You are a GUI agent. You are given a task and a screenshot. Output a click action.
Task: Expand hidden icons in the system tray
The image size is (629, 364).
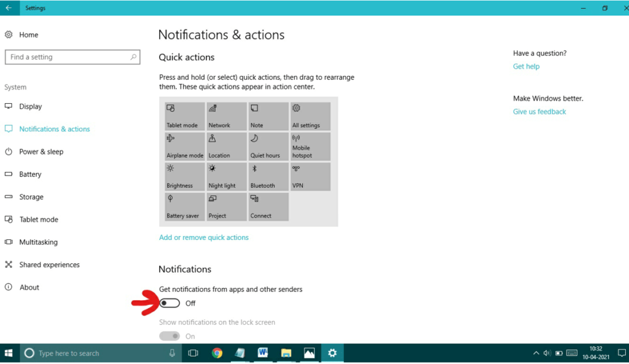[536, 353]
